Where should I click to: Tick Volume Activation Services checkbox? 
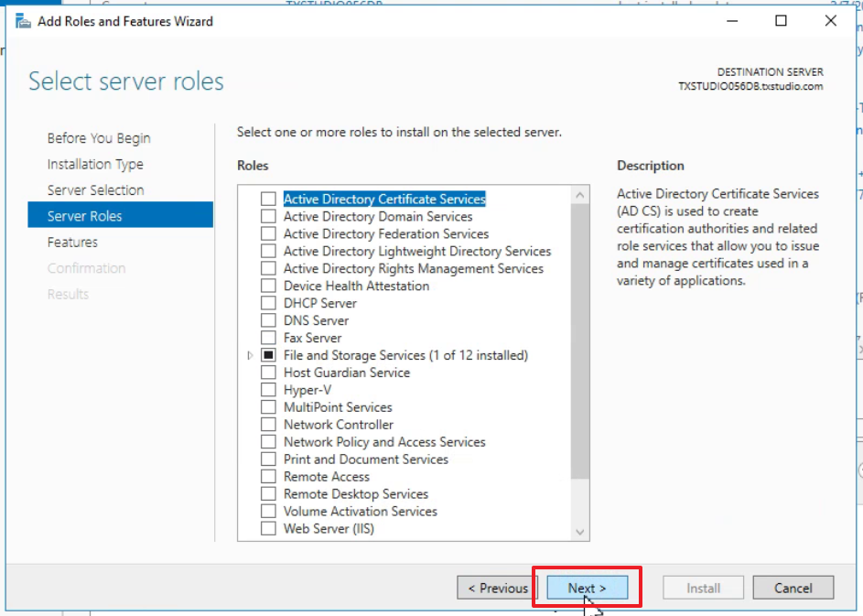tap(268, 511)
